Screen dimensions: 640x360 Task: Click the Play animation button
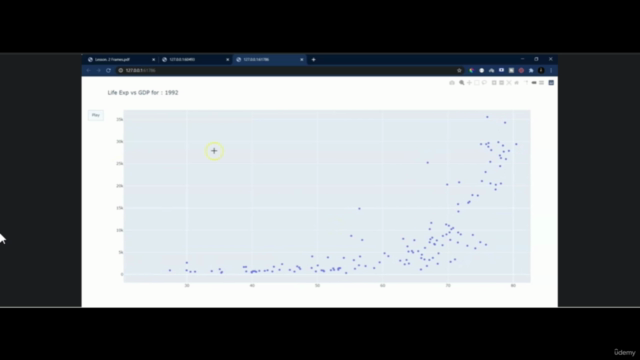pyautogui.click(x=96, y=115)
